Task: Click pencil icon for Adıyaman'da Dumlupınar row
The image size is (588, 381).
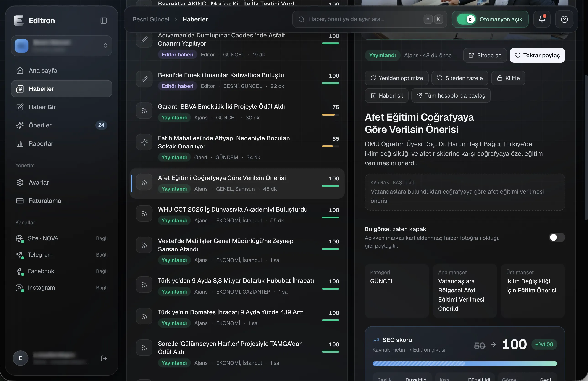Action: click(x=144, y=39)
